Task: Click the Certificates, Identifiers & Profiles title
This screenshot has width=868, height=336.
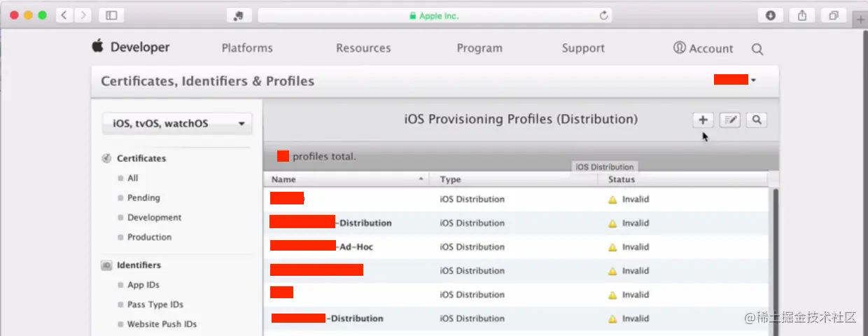Action: (207, 81)
